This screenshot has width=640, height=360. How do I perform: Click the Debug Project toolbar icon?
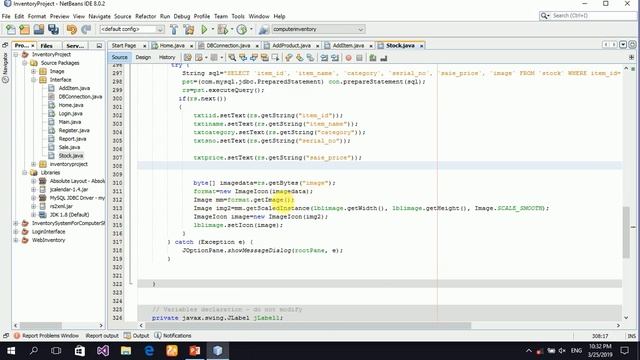(223, 29)
